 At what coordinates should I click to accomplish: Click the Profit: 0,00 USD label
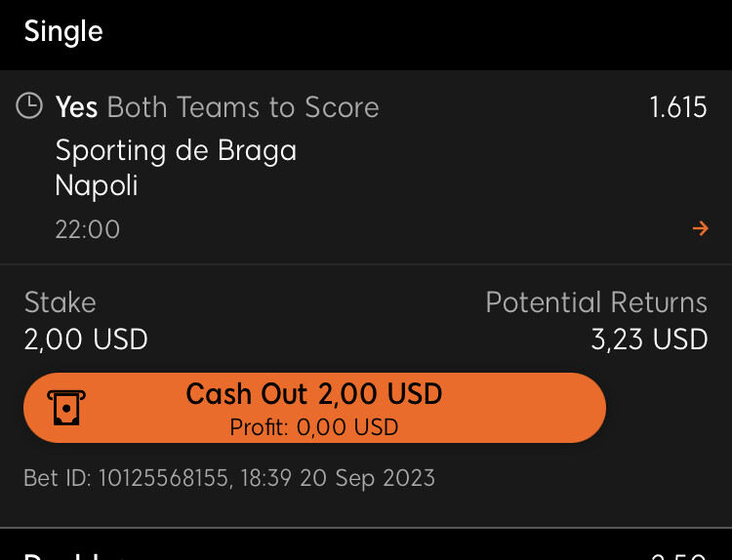coord(314,427)
